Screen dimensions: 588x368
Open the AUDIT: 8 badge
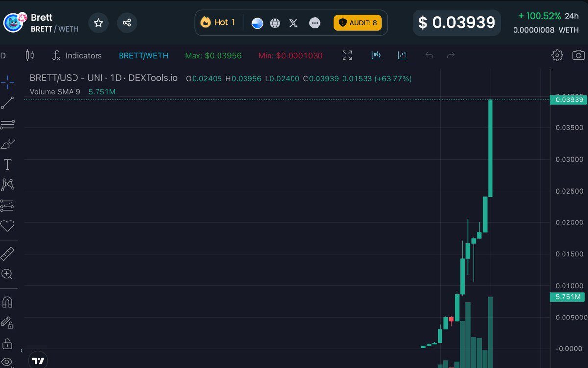(358, 23)
